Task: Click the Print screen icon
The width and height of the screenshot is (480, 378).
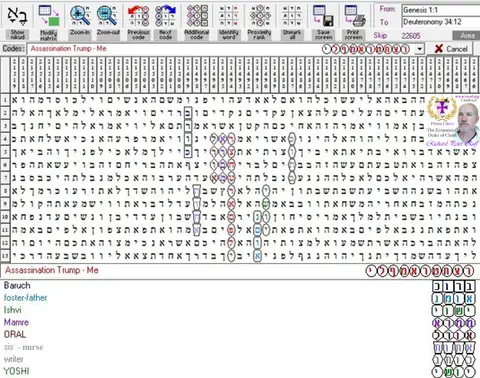Action: click(x=353, y=21)
